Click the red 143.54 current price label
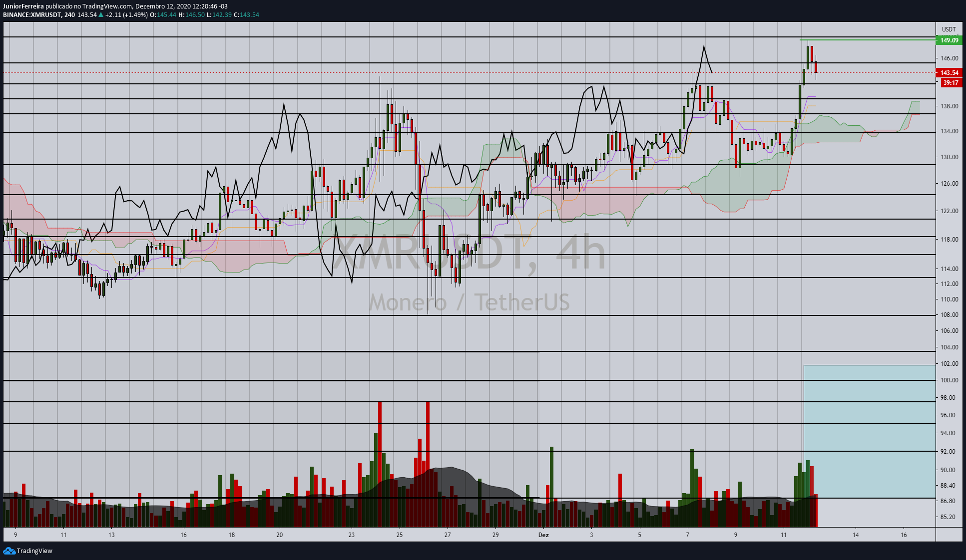 click(x=949, y=73)
